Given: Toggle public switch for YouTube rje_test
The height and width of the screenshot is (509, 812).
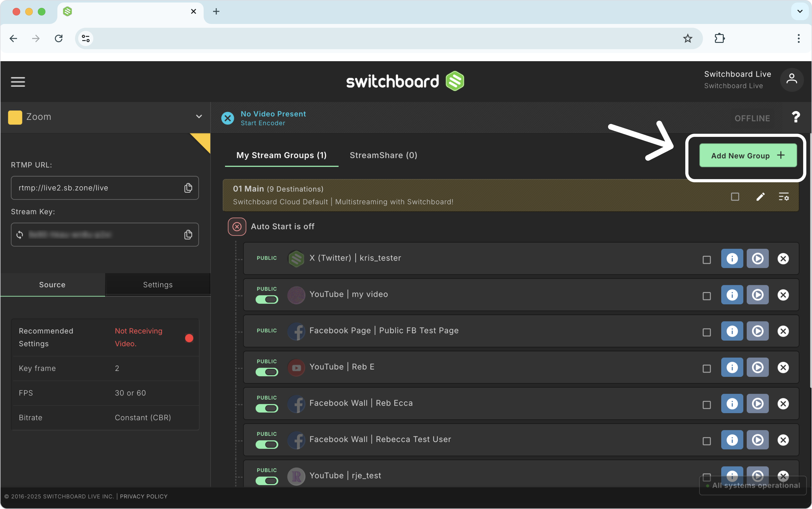Looking at the screenshot, I should click(267, 481).
